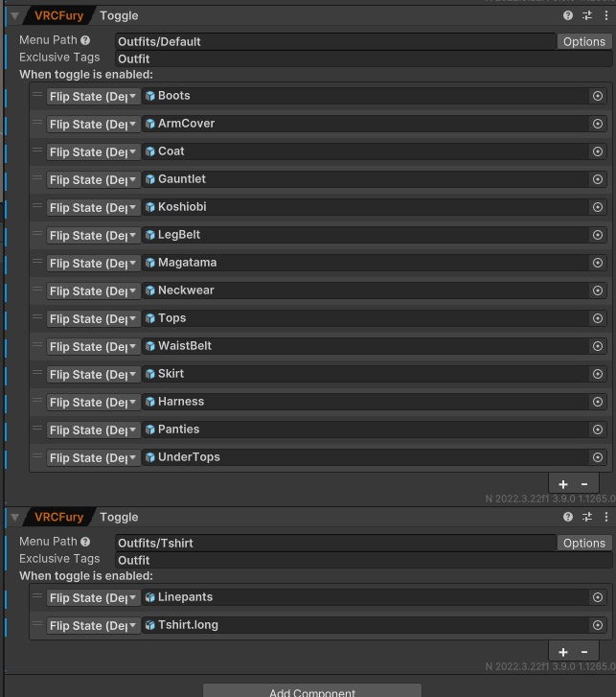The width and height of the screenshot is (616, 697).
Task: Remove action from Outfits/Tshirt toggle list
Action: 584,652
